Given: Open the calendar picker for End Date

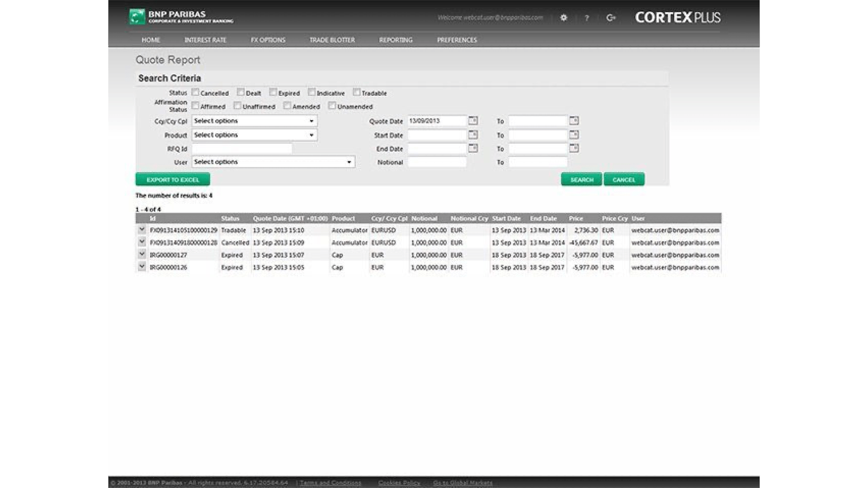Looking at the screenshot, I should click(473, 148).
